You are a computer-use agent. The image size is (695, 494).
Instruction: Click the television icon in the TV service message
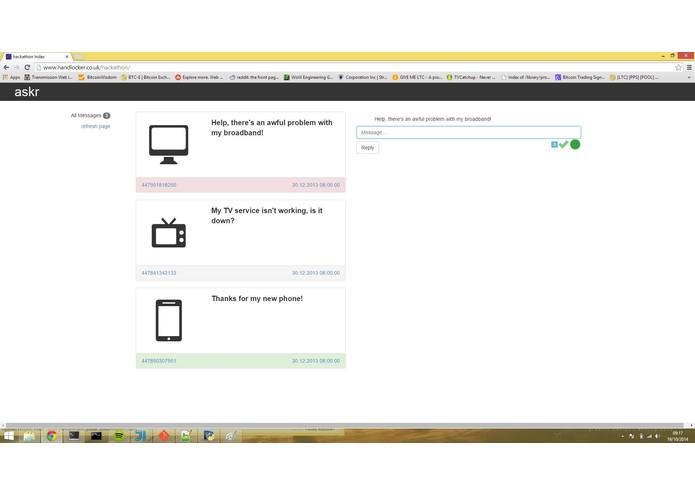point(168,233)
